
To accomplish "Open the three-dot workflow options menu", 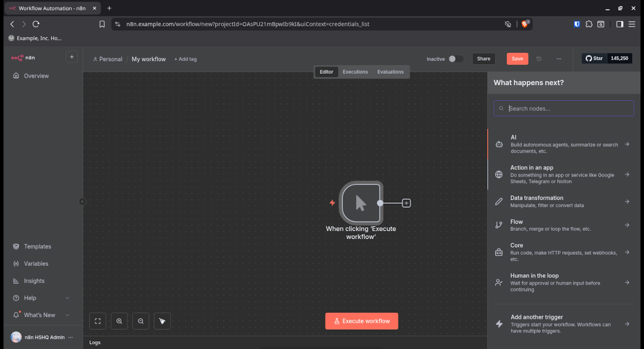I will (559, 59).
